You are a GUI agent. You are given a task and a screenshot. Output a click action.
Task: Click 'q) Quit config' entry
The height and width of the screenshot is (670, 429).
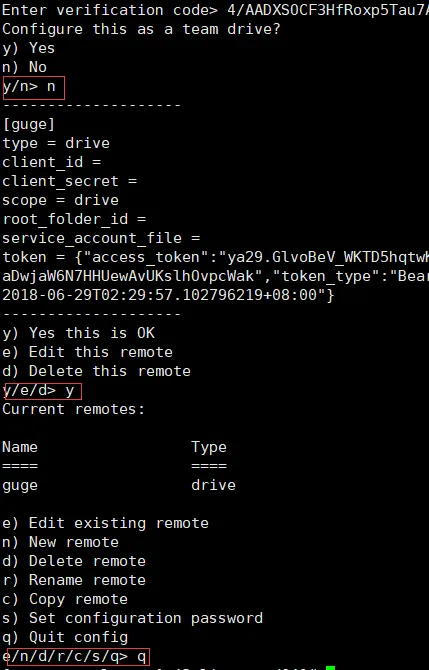coord(65,637)
